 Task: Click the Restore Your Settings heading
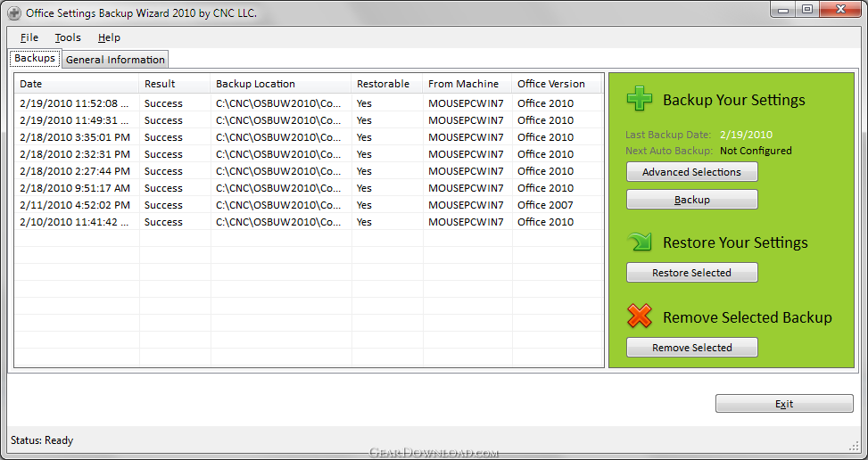click(735, 242)
